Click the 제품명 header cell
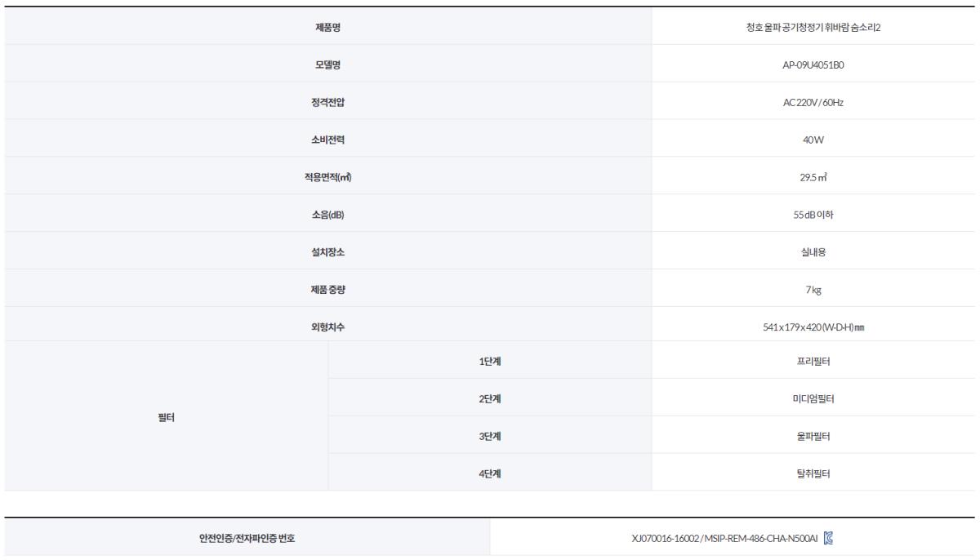This screenshot has width=980, height=560. (x=327, y=27)
